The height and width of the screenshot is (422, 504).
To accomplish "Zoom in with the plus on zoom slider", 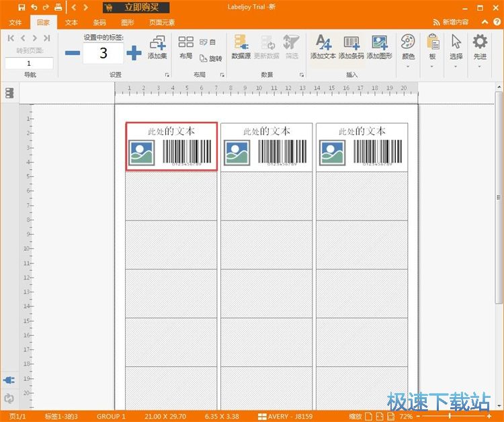I will point(489,417).
